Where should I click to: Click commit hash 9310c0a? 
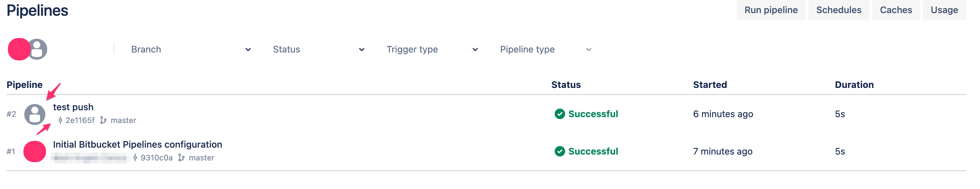tap(156, 158)
